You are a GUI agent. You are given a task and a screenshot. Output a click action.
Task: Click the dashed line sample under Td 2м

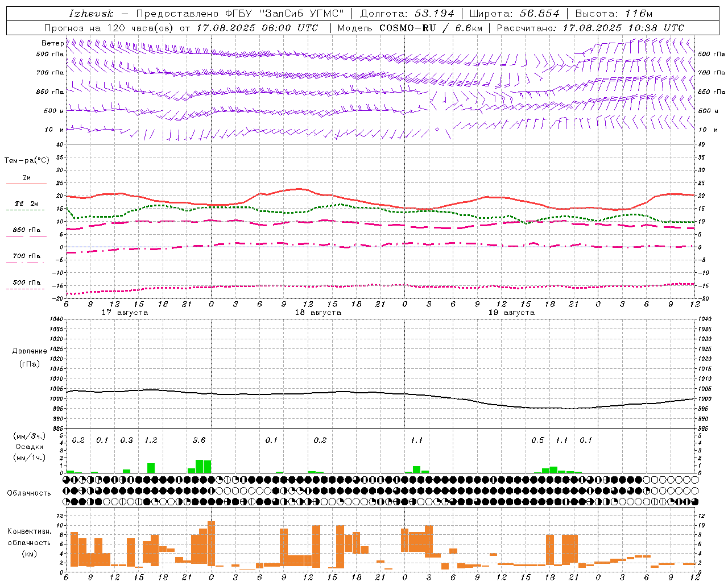(25, 210)
